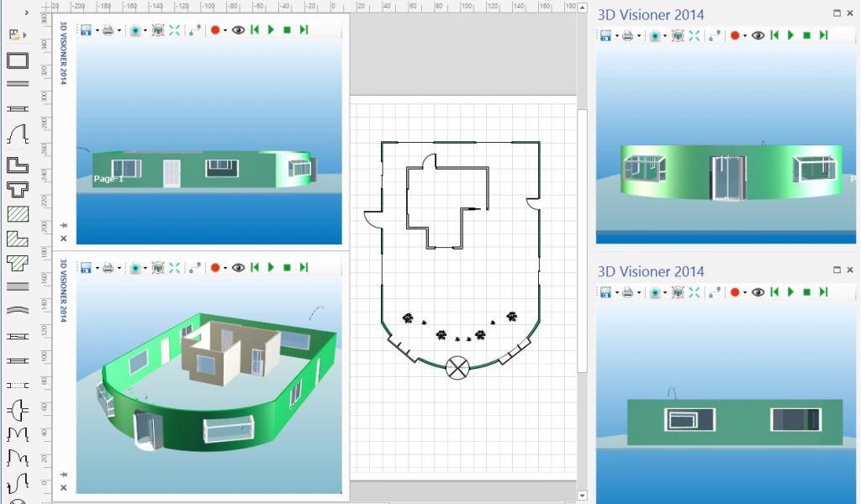
Task: Open save dropdown arrow in top-right 3D panel
Action: pyautogui.click(x=616, y=35)
